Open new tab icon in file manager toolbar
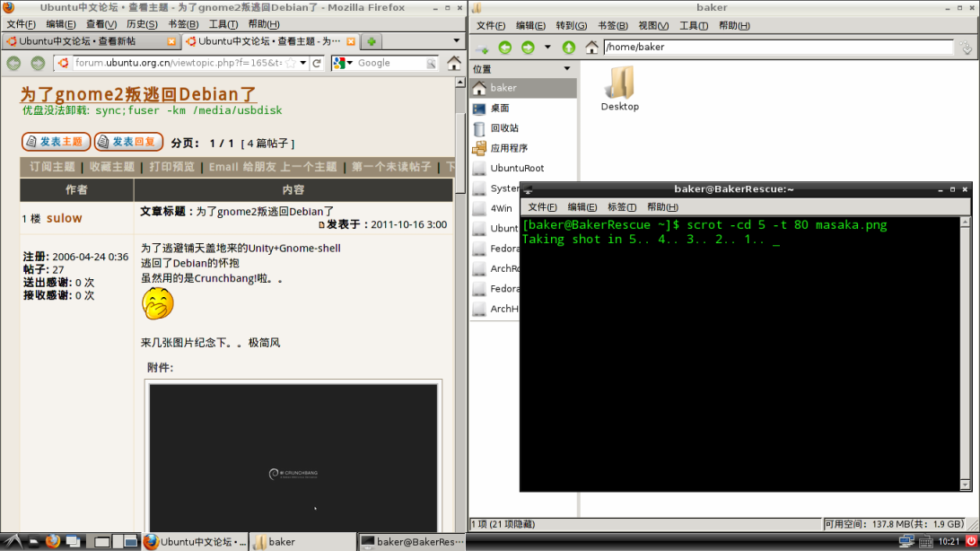Screen dimensions: 980x551 click(x=481, y=48)
